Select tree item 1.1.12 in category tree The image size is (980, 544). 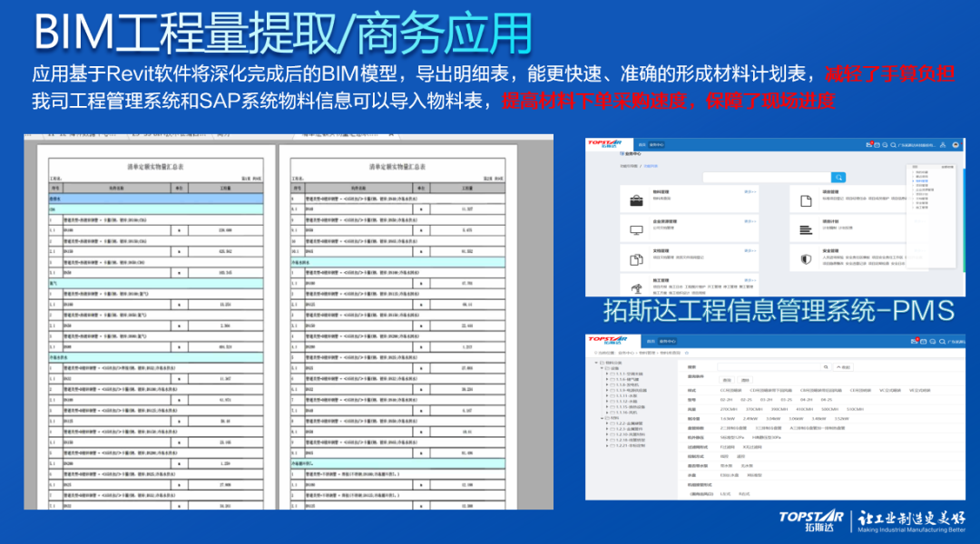[x=623, y=401]
